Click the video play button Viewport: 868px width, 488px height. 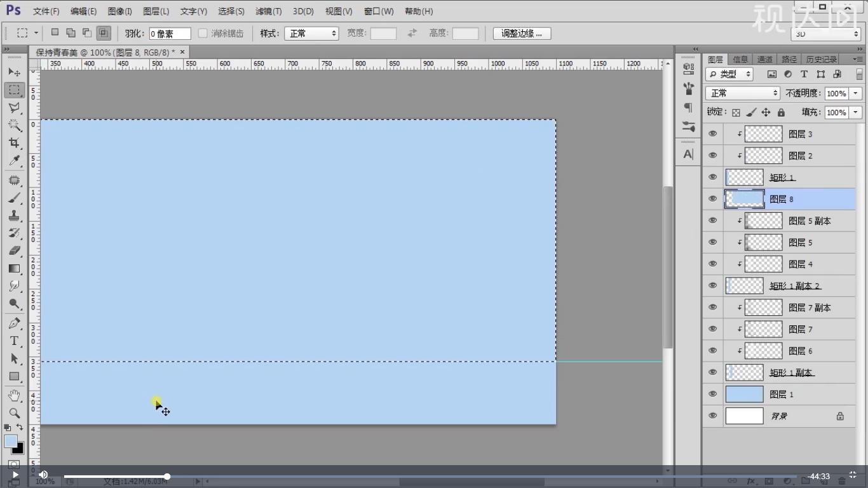tap(15, 475)
